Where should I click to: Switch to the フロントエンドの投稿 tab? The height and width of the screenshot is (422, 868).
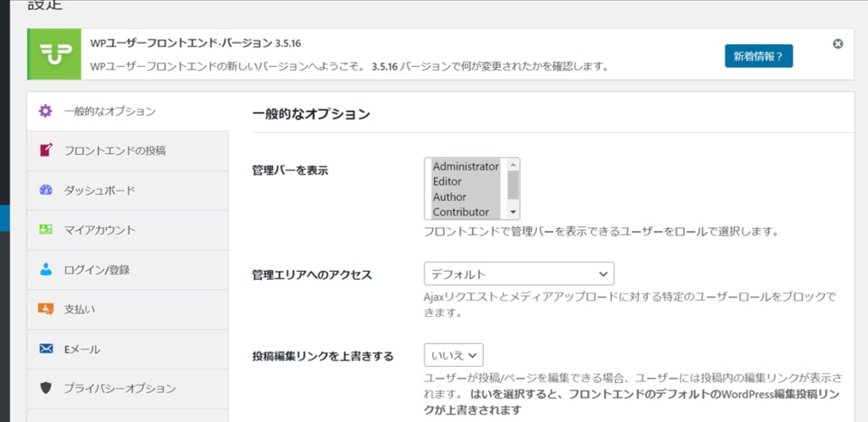[128, 151]
